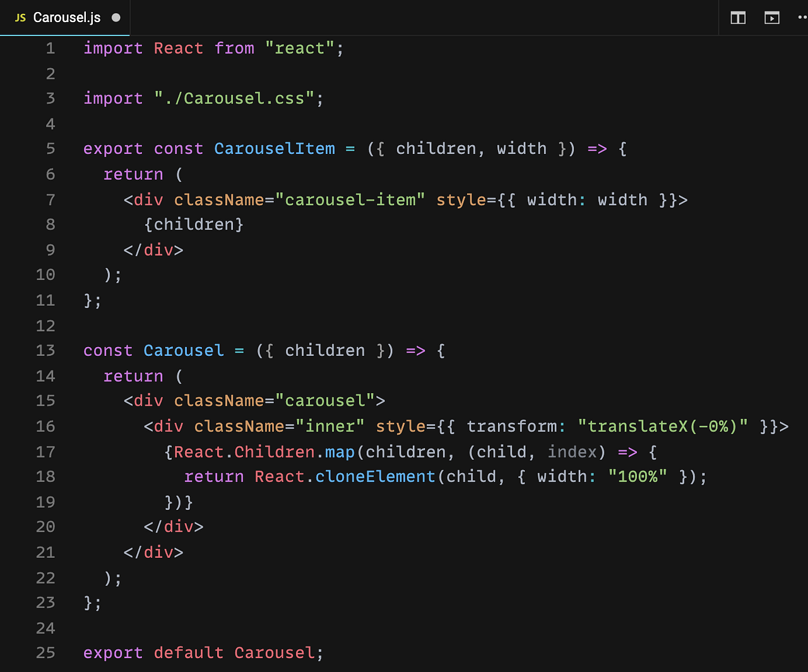
Task: Click the width prop on line 5
Action: click(521, 149)
